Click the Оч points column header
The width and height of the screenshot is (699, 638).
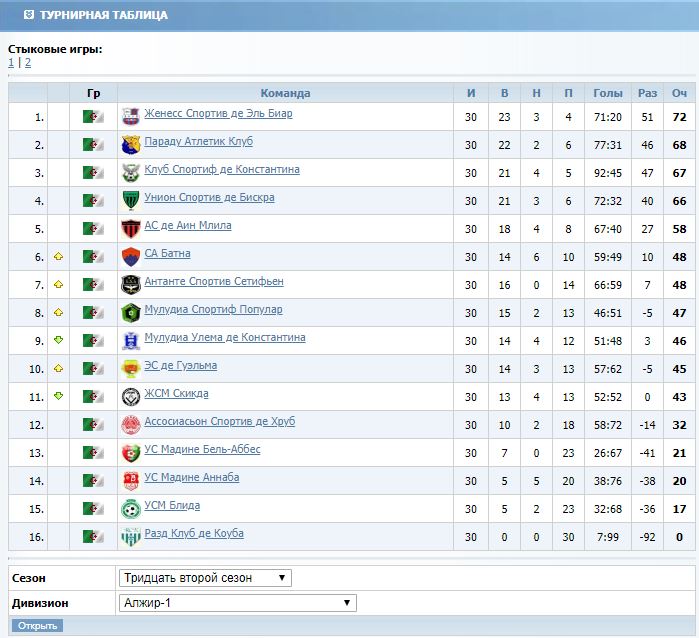pyautogui.click(x=679, y=93)
